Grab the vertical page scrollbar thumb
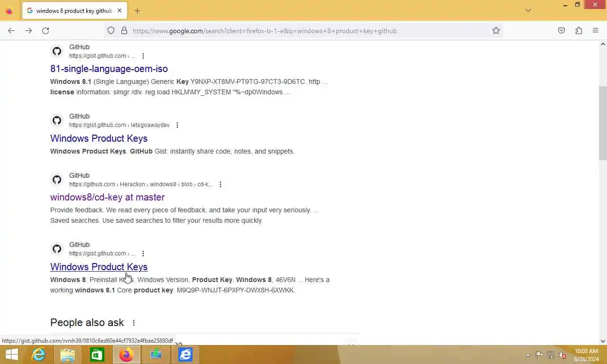Image resolution: width=607 pixels, height=364 pixels. coord(603,123)
